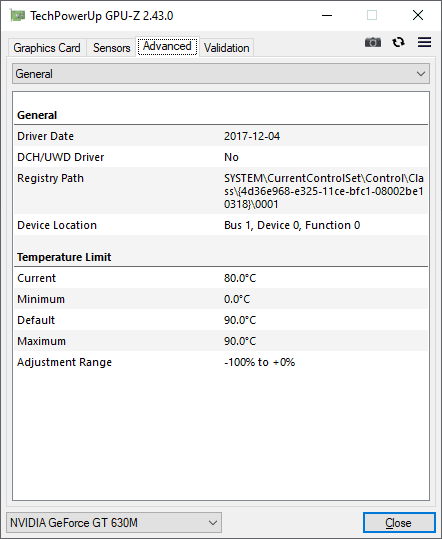Select the Current temperature limit row

(221, 278)
